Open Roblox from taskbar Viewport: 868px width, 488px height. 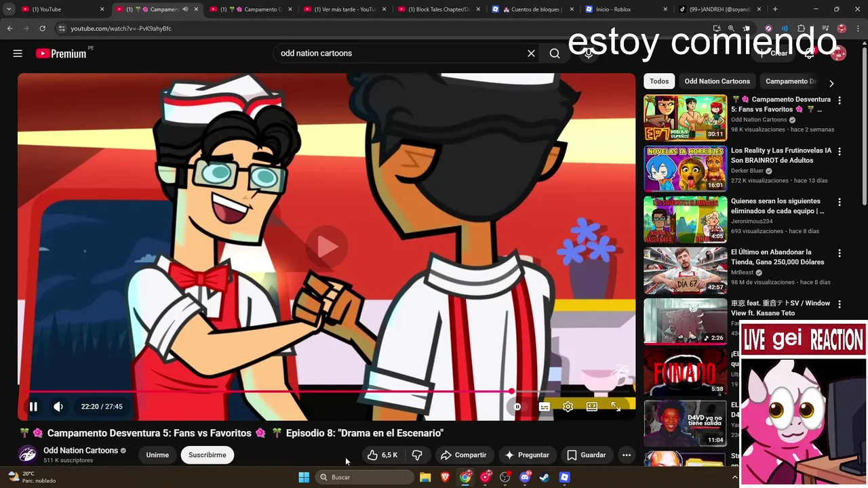[x=564, y=477]
